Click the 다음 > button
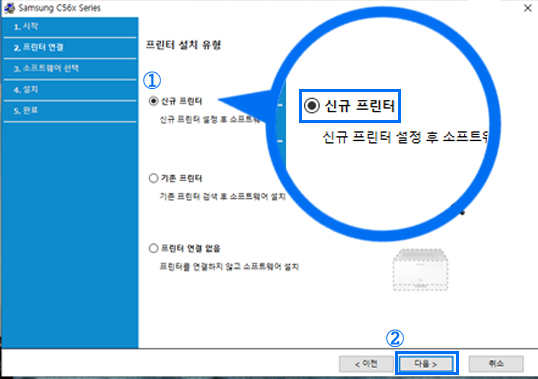538x379 pixels. [x=426, y=364]
